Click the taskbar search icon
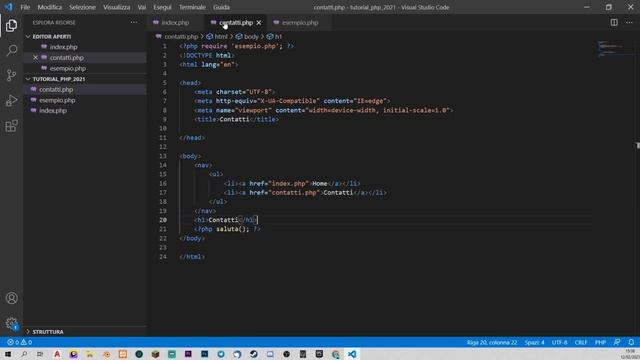640x360 pixels. click(x=24, y=354)
